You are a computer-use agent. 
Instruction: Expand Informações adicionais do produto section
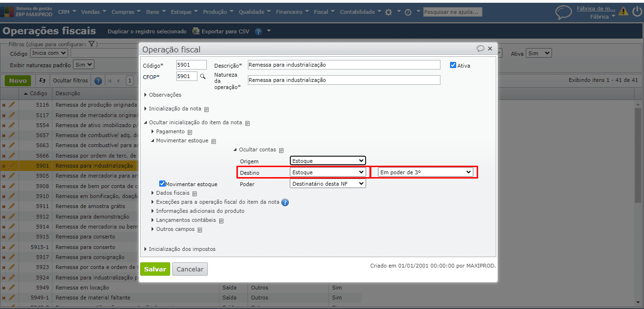point(198,211)
